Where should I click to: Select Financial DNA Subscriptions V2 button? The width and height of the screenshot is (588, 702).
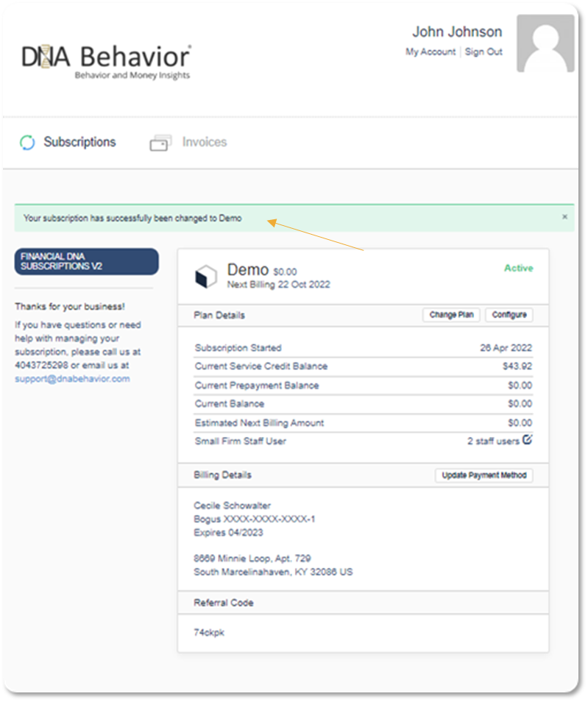pyautogui.click(x=86, y=261)
